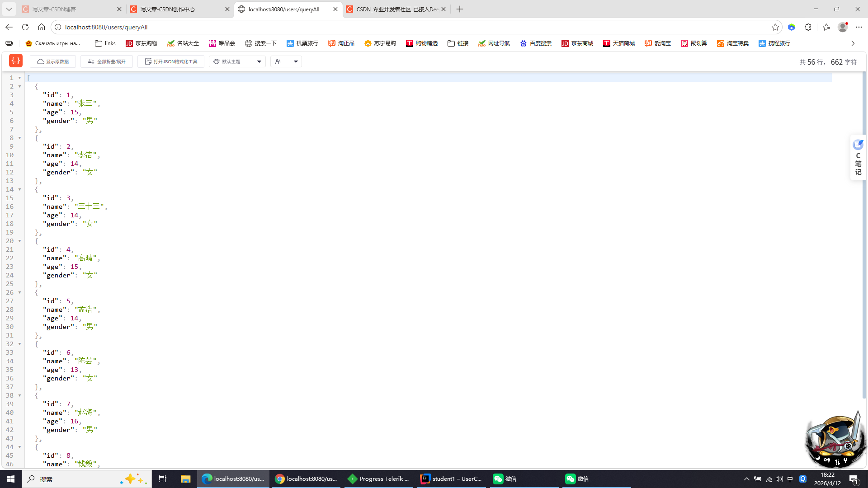Viewport: 868px width, 488px height.
Task: Toggle 全部折叠/展开 for all nodes
Action: [107, 61]
